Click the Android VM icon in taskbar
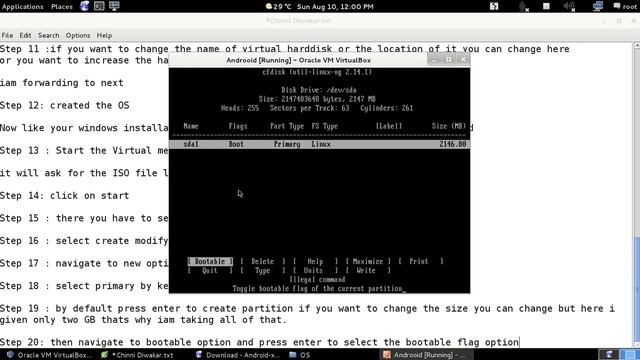This screenshot has width=640, height=360. (x=387, y=355)
